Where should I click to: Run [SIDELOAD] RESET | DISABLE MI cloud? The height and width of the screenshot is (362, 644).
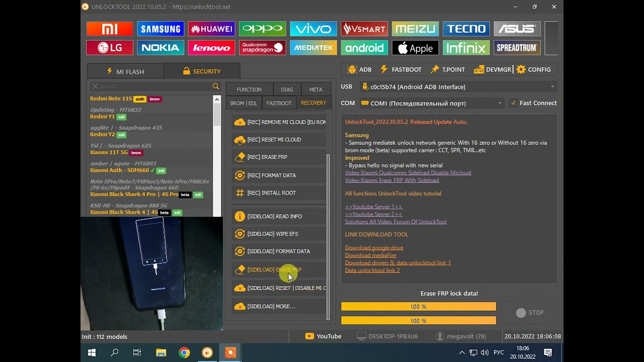[x=279, y=288]
